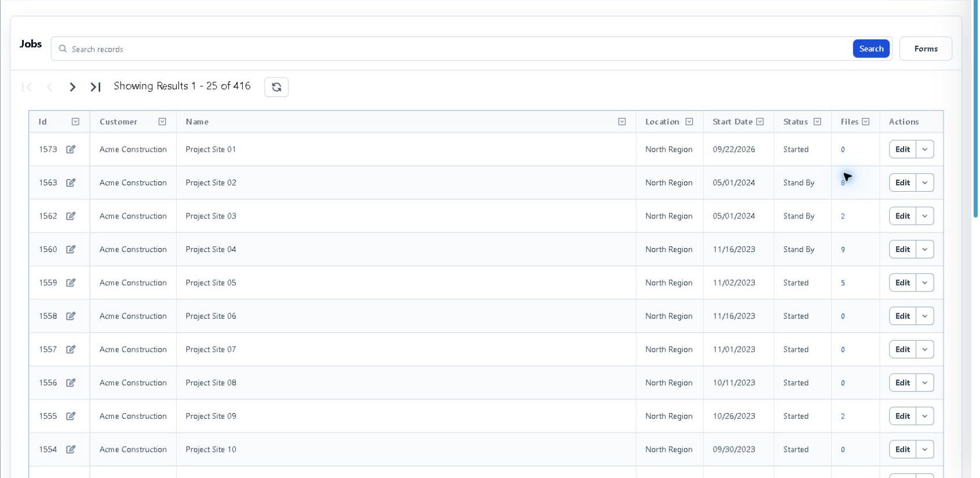Open the Location column filter menu
980x478 pixels.
click(x=689, y=122)
